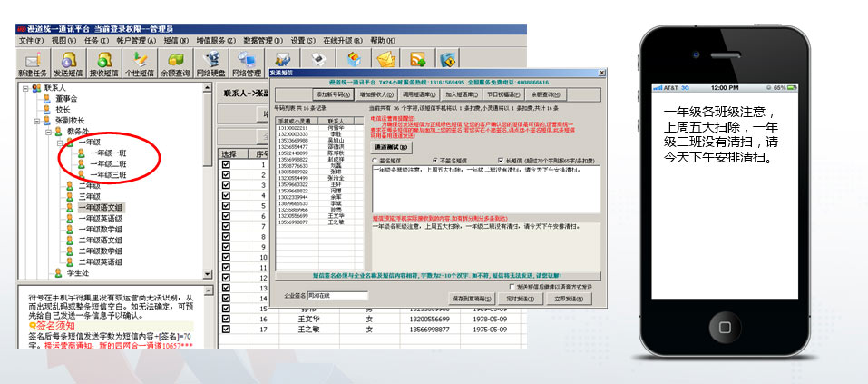
Task: Click the 企业签名 input field
Action: tap(337, 295)
